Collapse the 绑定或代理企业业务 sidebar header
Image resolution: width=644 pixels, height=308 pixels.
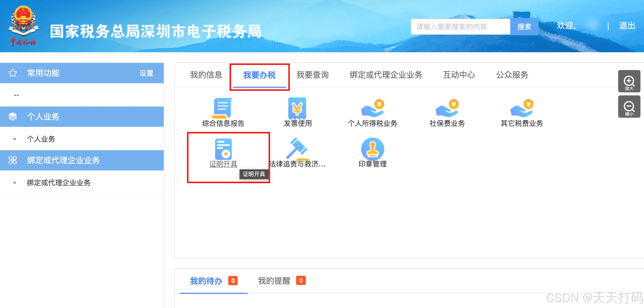tap(63, 160)
